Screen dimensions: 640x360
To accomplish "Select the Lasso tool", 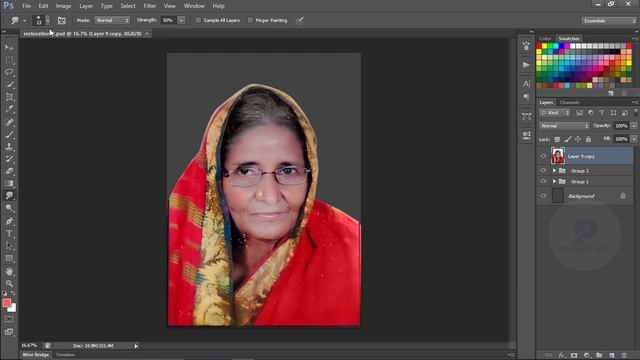I will [x=9, y=72].
